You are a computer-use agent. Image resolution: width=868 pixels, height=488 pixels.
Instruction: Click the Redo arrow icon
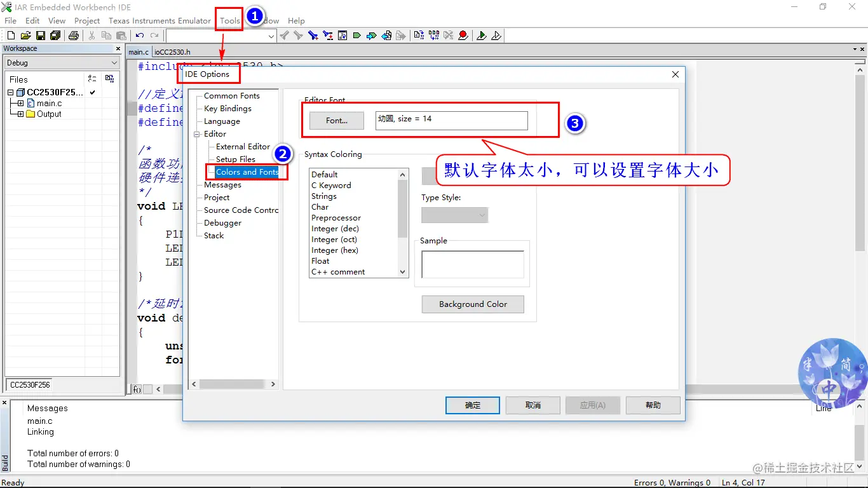154,36
